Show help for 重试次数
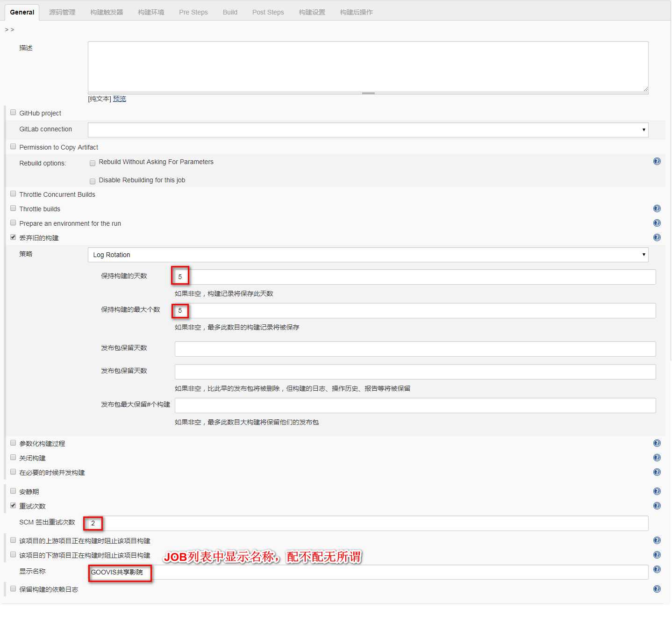672x624 pixels. tap(657, 506)
